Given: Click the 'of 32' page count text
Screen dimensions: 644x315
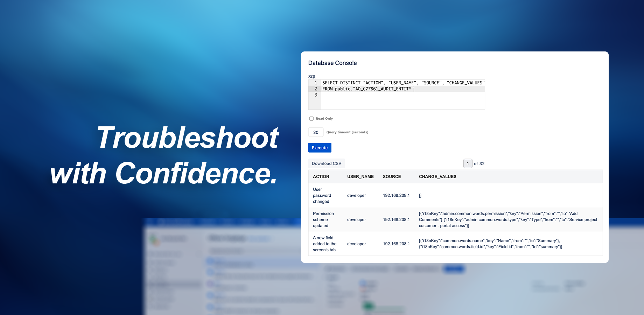Looking at the screenshot, I should [479, 163].
